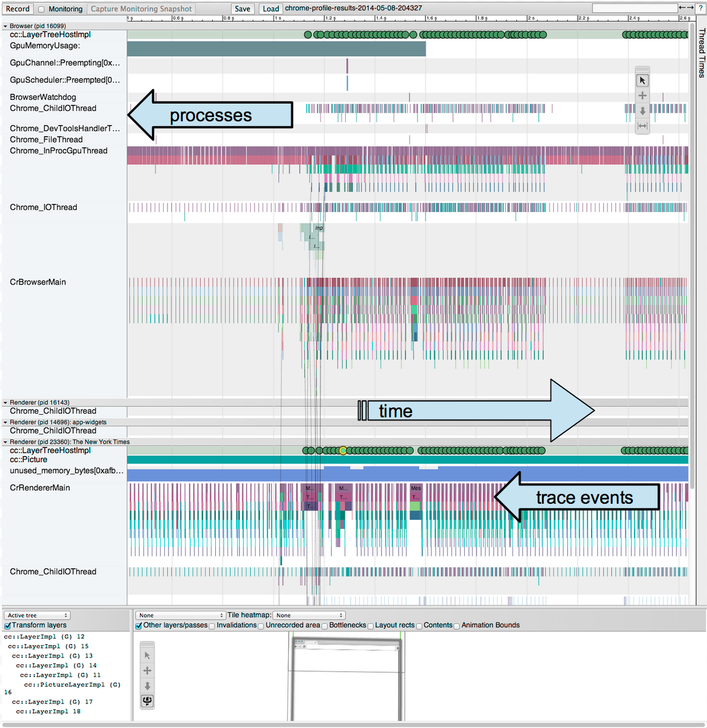Select the pointer tool in layer viewer
The image size is (707, 728).
coord(147,656)
